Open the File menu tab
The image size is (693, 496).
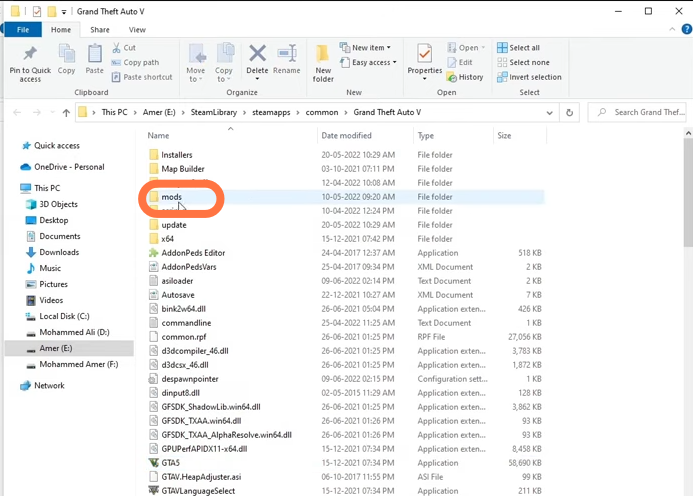pyautogui.click(x=23, y=30)
